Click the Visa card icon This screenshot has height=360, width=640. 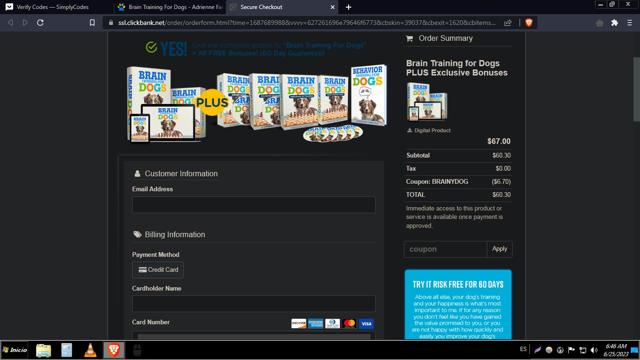tap(366, 324)
